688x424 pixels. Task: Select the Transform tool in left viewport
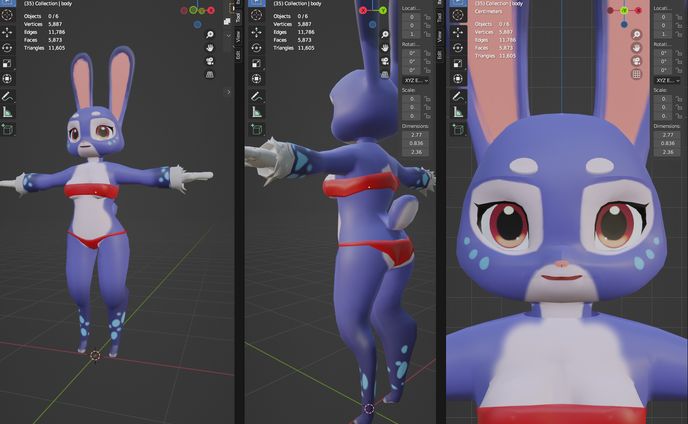point(7,79)
